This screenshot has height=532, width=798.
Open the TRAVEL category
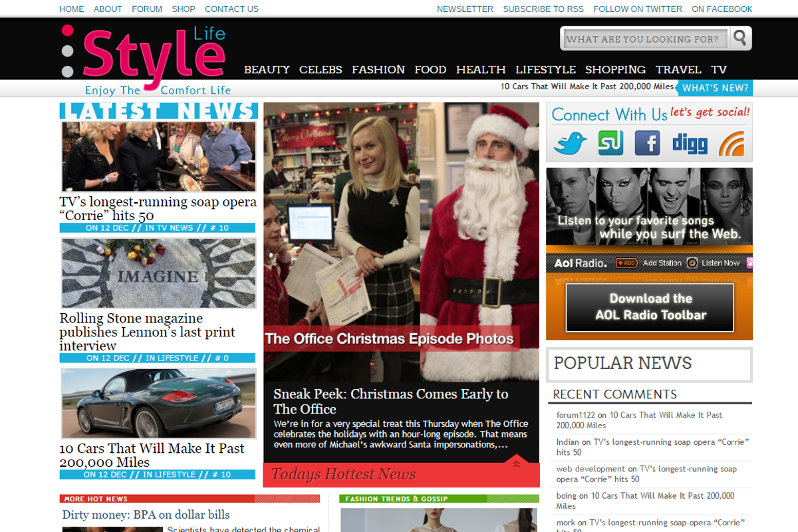coord(678,69)
